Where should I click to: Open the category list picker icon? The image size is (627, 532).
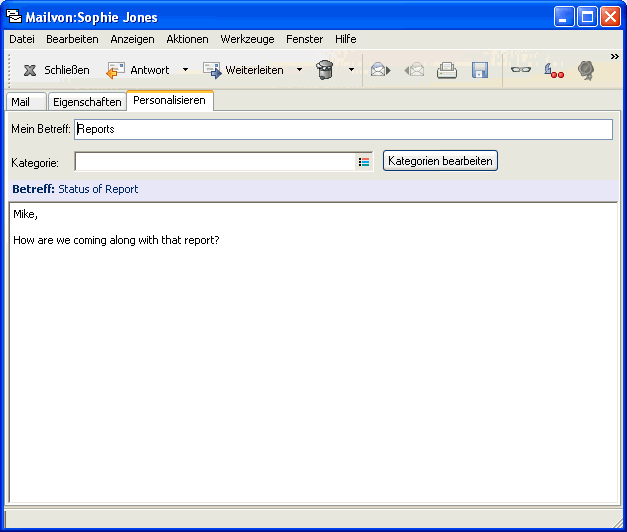[364, 162]
